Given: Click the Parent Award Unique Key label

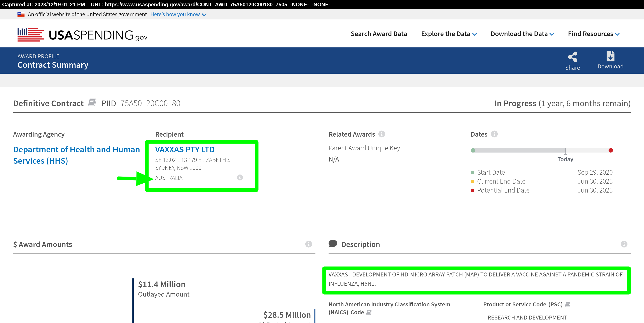Looking at the screenshot, I should point(364,148).
